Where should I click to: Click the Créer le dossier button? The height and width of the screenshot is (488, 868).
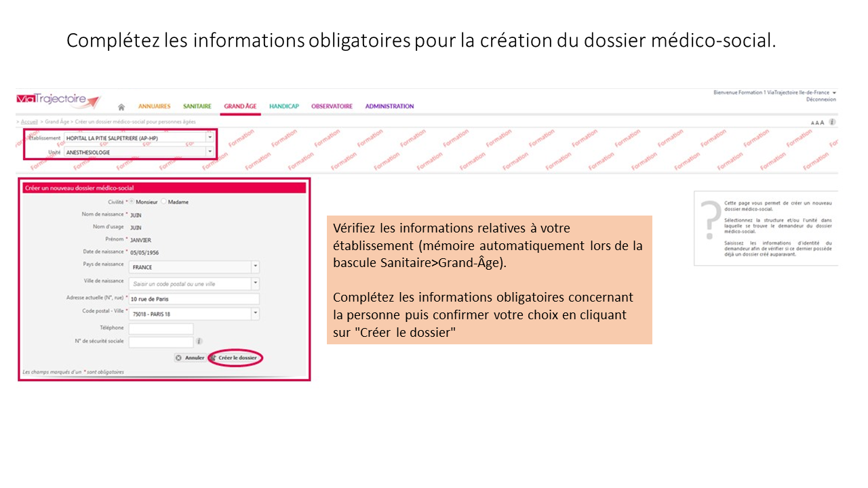point(236,357)
